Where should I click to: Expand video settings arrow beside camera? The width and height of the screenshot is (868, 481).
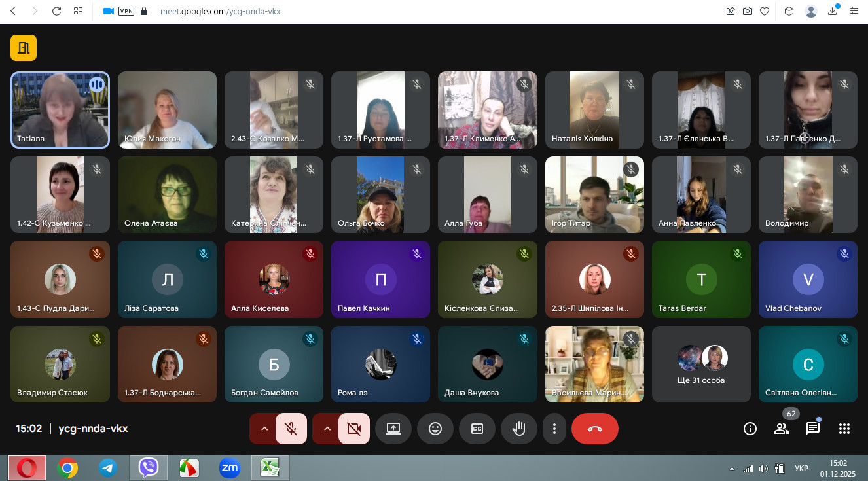click(327, 429)
